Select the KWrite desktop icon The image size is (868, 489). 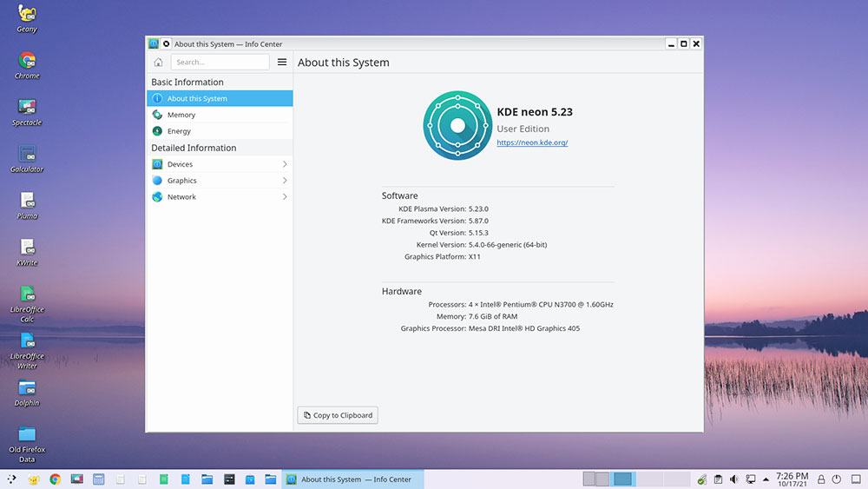click(x=27, y=253)
